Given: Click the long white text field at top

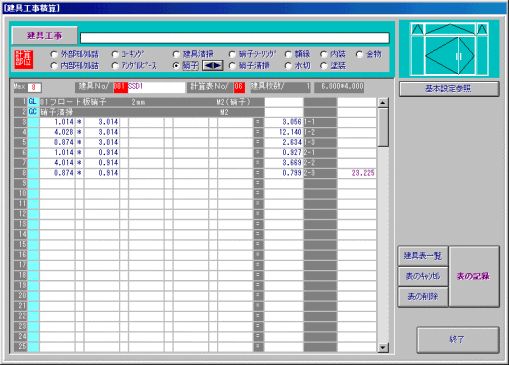Looking at the screenshot, I should (x=235, y=38).
